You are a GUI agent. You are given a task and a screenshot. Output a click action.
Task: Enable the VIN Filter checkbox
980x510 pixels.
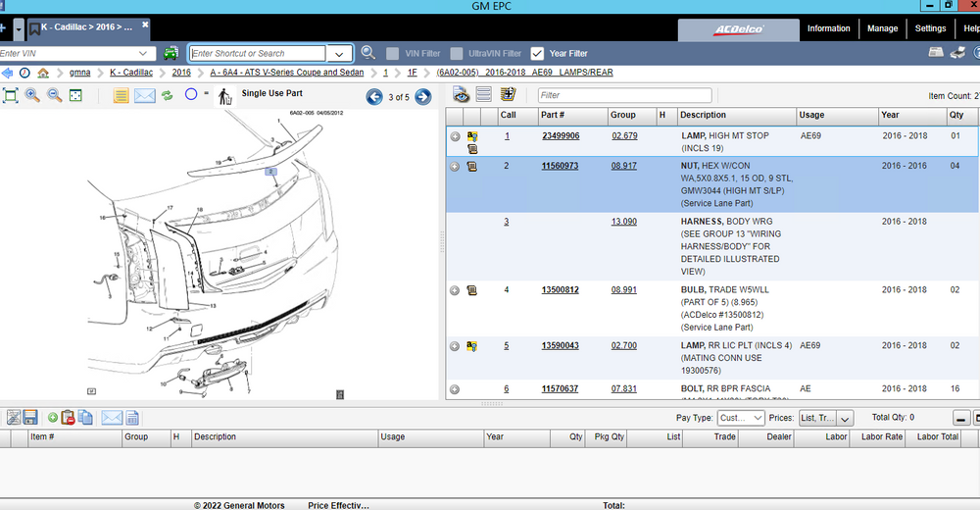click(393, 53)
